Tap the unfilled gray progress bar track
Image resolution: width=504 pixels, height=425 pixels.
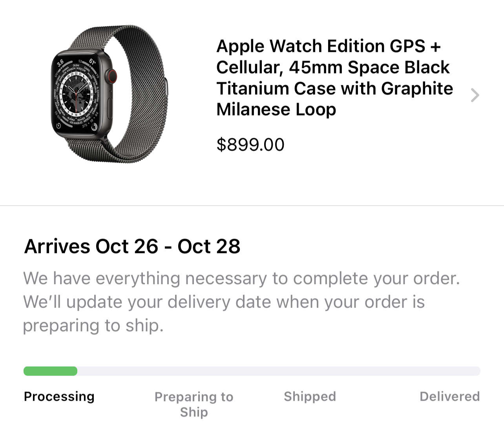pos(279,371)
